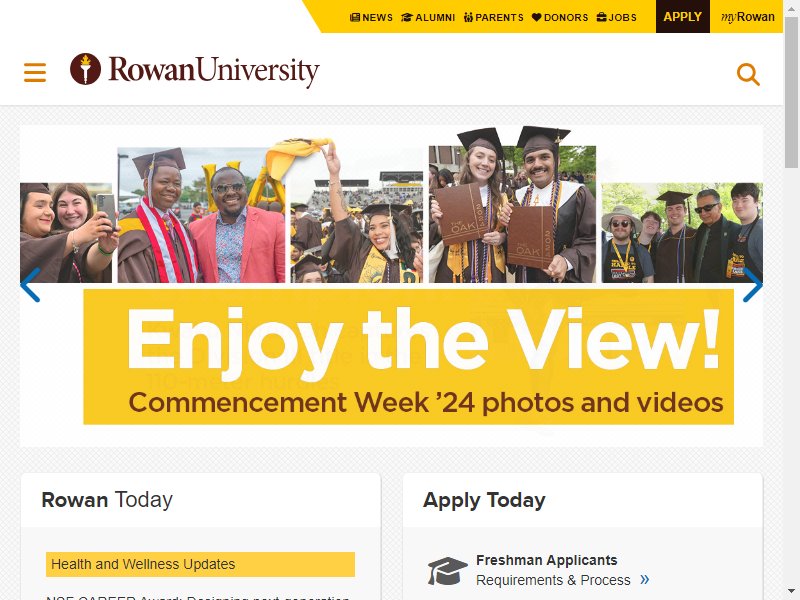800x600 pixels.
Task: Open the Parents link
Action: tap(494, 17)
